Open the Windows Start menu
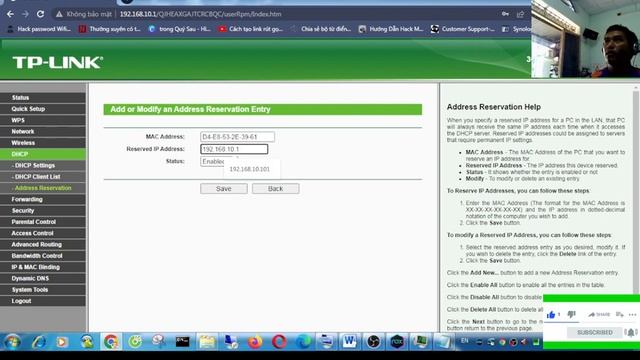This screenshot has width=640, height=360. point(12,342)
